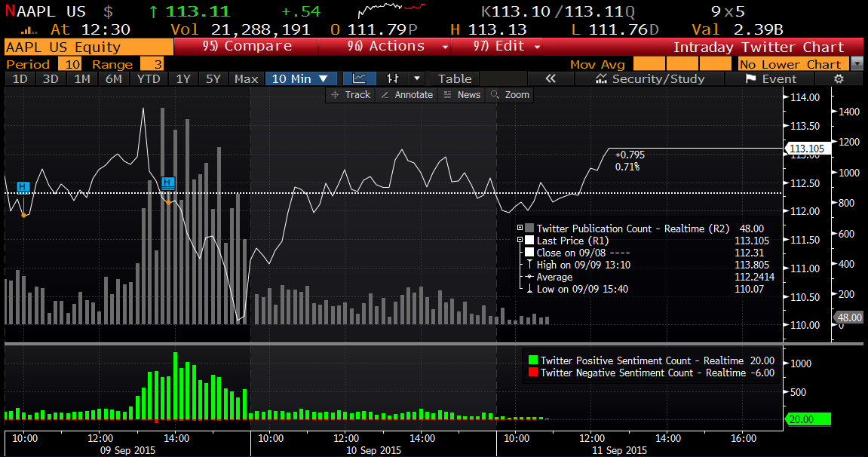
Task: Activate the Track crosshair tool
Action: tap(351, 94)
